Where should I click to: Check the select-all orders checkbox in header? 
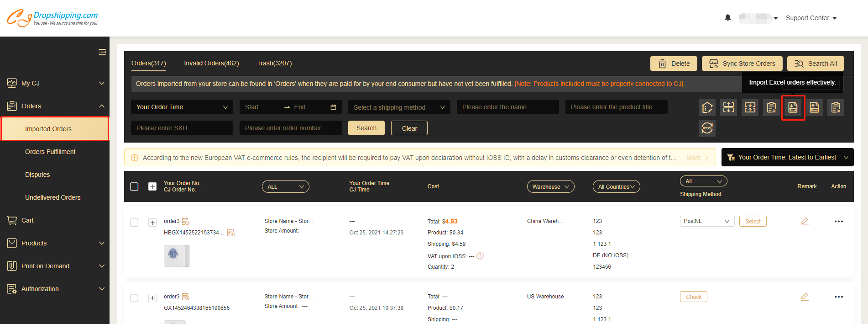tap(134, 186)
